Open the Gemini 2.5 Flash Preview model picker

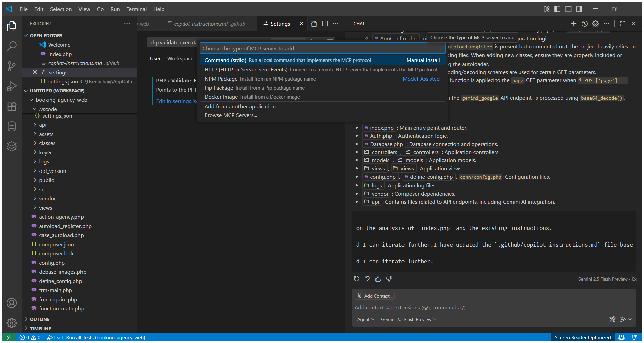tap(408, 319)
